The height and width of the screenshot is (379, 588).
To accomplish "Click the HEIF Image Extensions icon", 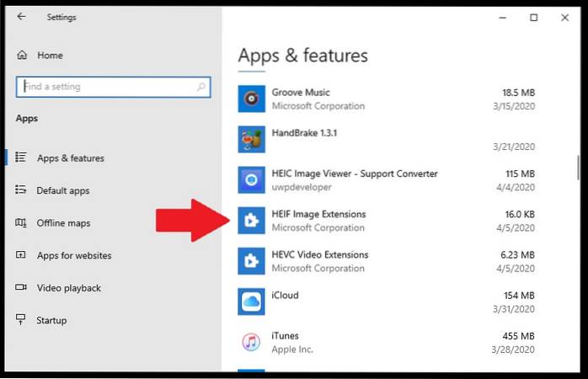I will (252, 221).
